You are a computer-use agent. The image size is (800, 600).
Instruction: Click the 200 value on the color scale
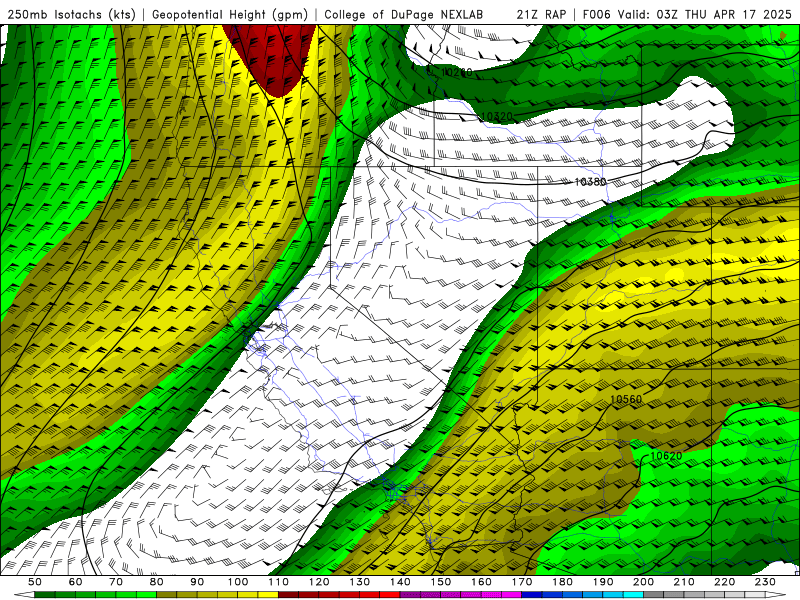[644, 582]
